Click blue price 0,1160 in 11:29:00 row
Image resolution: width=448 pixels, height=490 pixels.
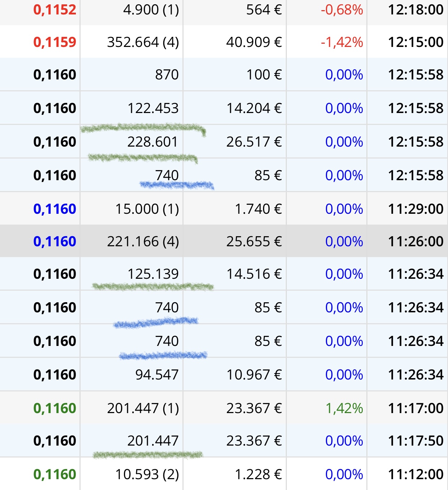coord(55,209)
